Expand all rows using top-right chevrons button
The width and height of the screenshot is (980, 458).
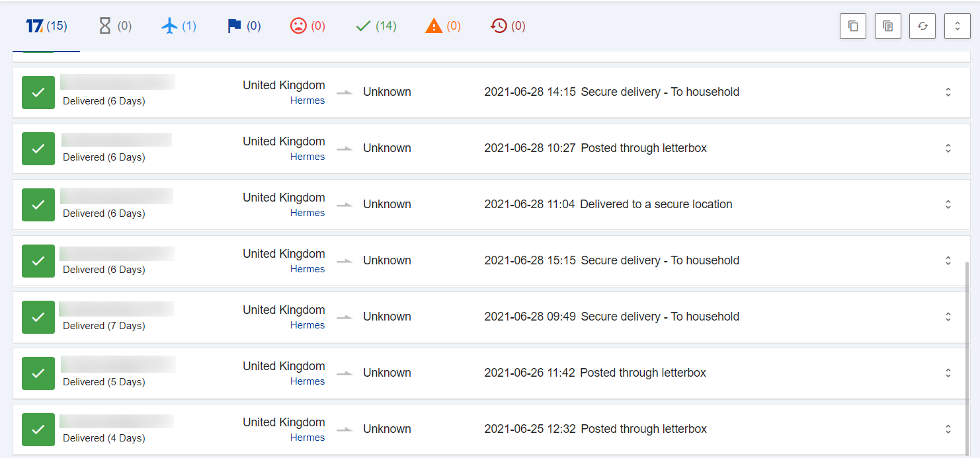957,26
